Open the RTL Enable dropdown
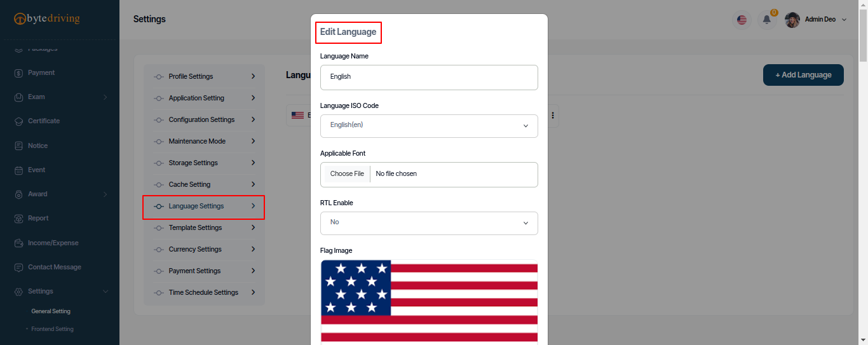868x345 pixels. [429, 223]
